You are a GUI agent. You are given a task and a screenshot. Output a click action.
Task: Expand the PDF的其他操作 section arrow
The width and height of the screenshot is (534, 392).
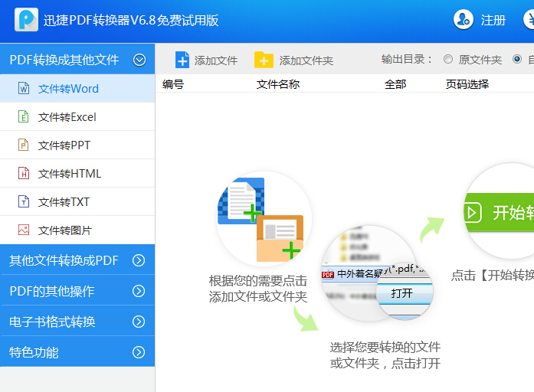point(139,291)
